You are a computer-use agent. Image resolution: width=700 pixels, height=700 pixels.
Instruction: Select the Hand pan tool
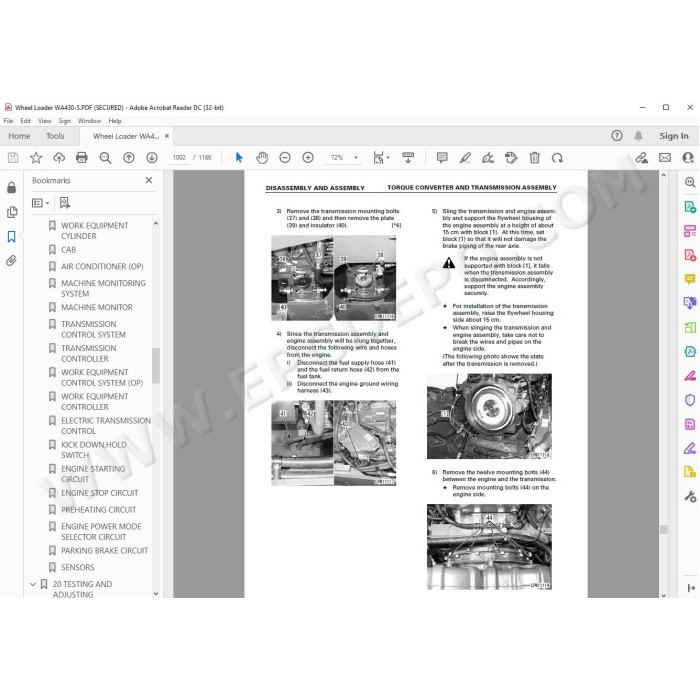click(x=262, y=158)
